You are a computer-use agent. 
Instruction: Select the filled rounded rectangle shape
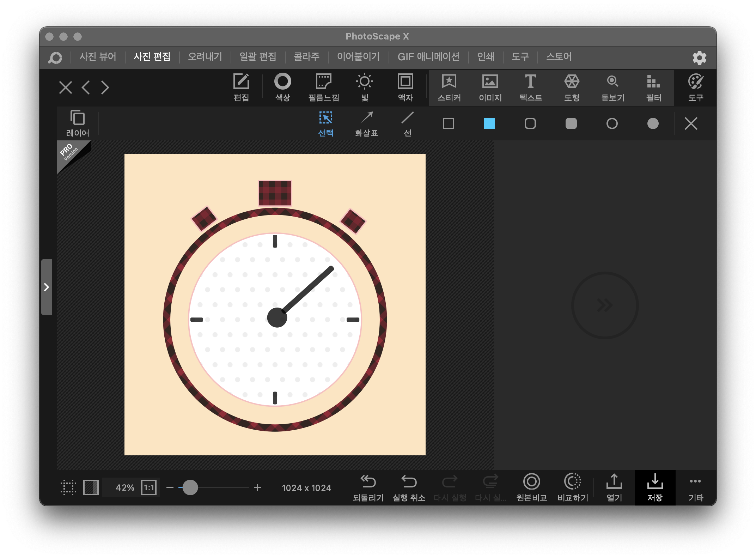click(x=571, y=123)
